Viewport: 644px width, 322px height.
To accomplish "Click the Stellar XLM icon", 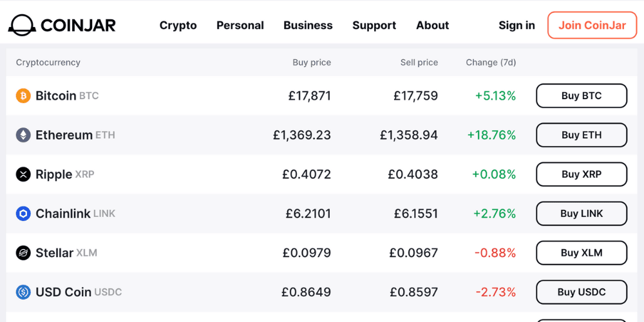I will coord(23,253).
